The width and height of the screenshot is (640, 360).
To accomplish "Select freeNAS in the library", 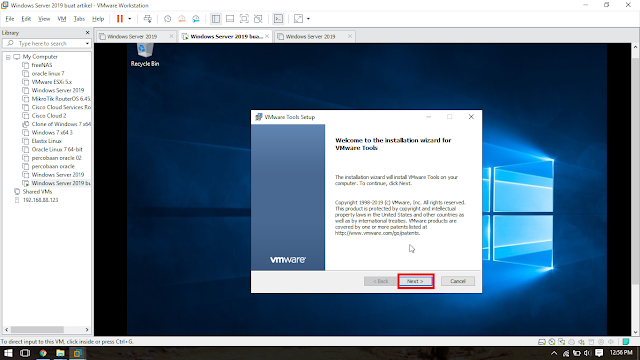I will point(42,65).
